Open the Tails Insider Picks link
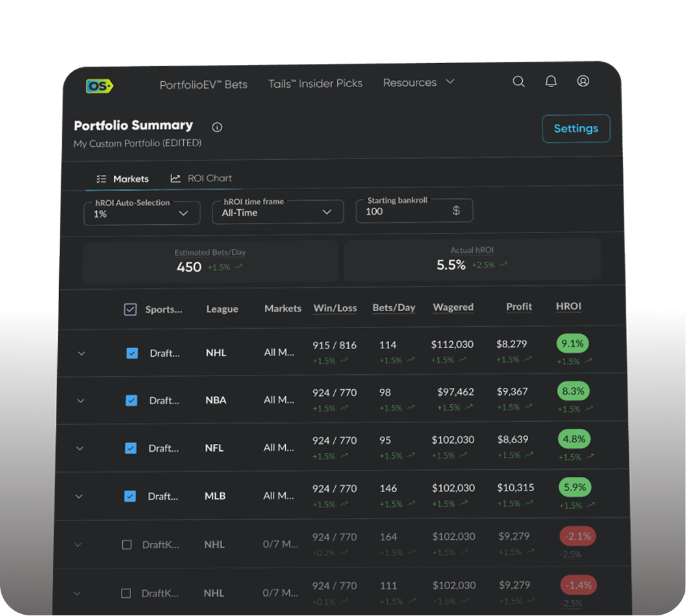This screenshot has width=686, height=616. tap(315, 83)
